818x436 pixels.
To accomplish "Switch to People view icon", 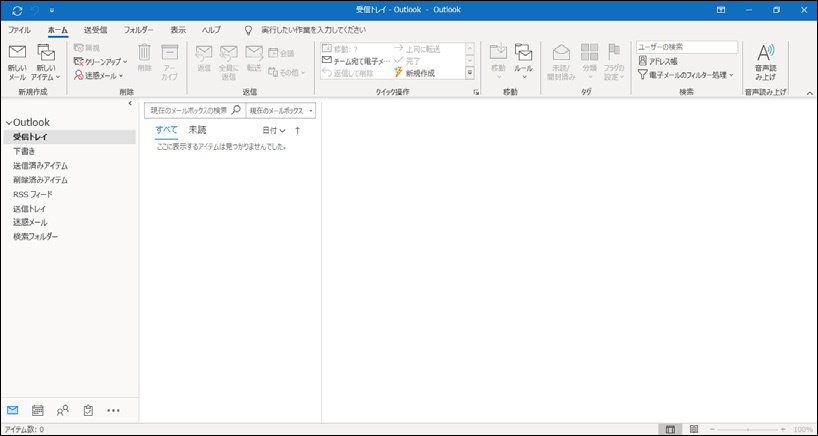I will coord(63,410).
